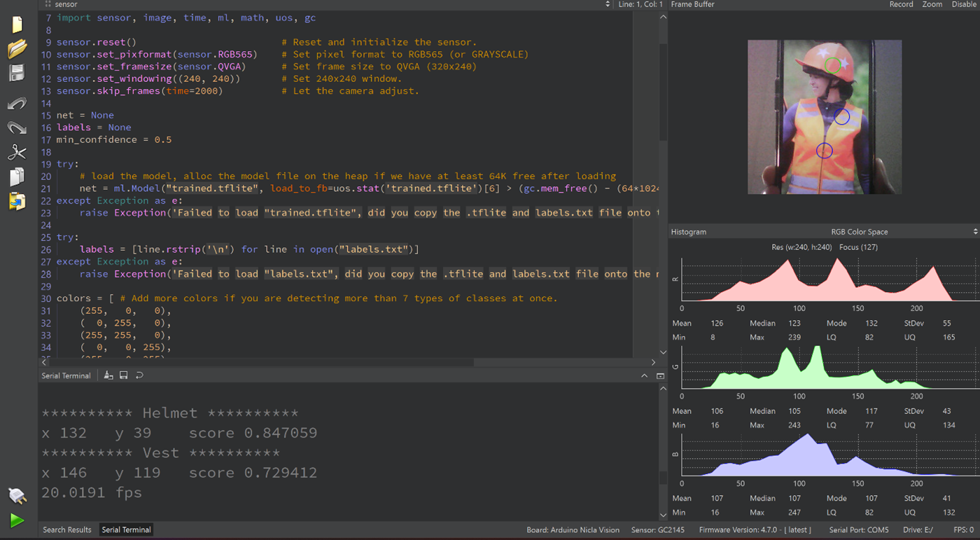This screenshot has width=980, height=540.
Task: Select the Serial Terminal tab
Action: pyautogui.click(x=126, y=529)
